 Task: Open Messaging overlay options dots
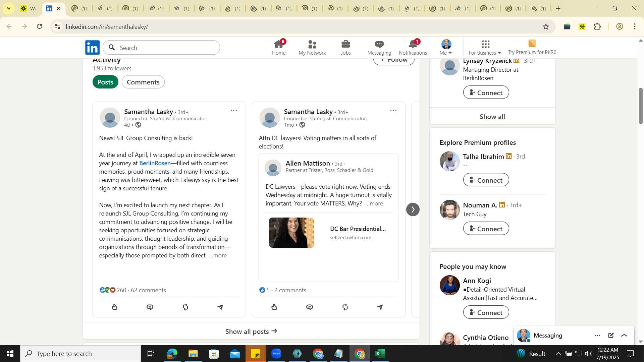click(x=597, y=336)
